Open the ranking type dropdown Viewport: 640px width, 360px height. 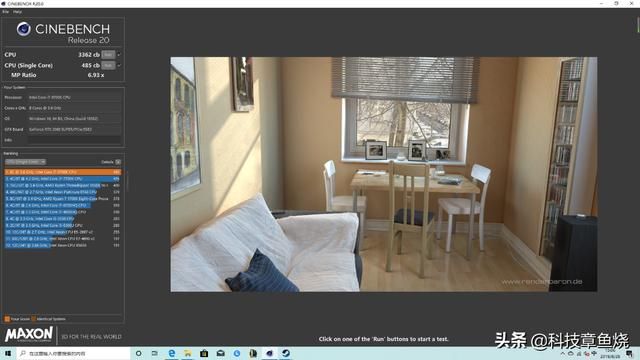[x=25, y=162]
